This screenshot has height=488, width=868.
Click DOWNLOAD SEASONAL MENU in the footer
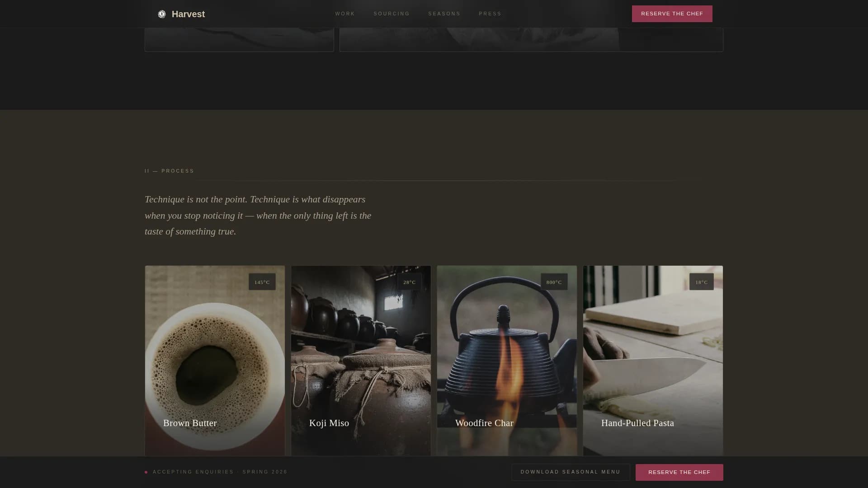pos(571,472)
